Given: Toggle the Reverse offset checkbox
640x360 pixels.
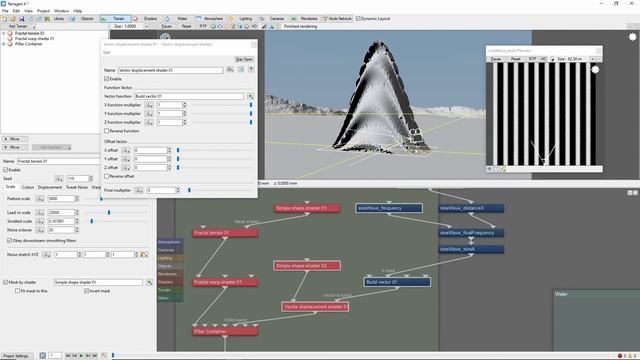Looking at the screenshot, I should pos(107,176).
